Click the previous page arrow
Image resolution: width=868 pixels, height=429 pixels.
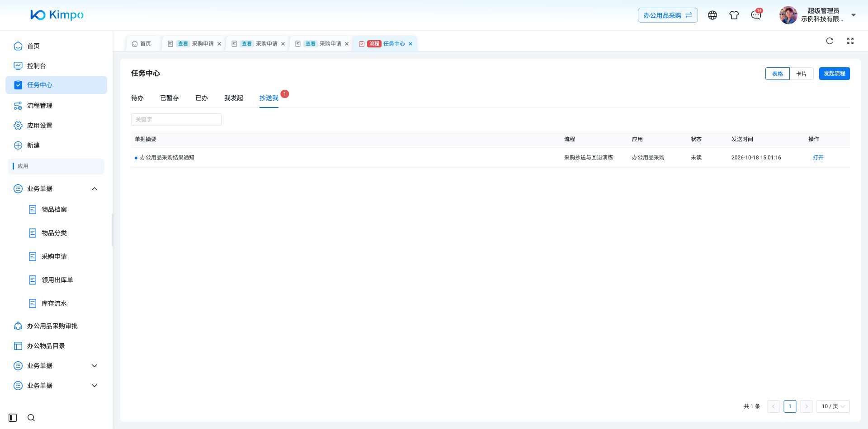point(774,406)
